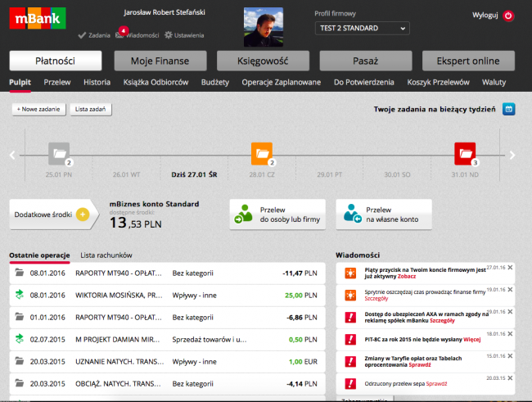Click amount -11,47 PLN
This screenshot has width=532, height=402.
pyautogui.click(x=300, y=273)
